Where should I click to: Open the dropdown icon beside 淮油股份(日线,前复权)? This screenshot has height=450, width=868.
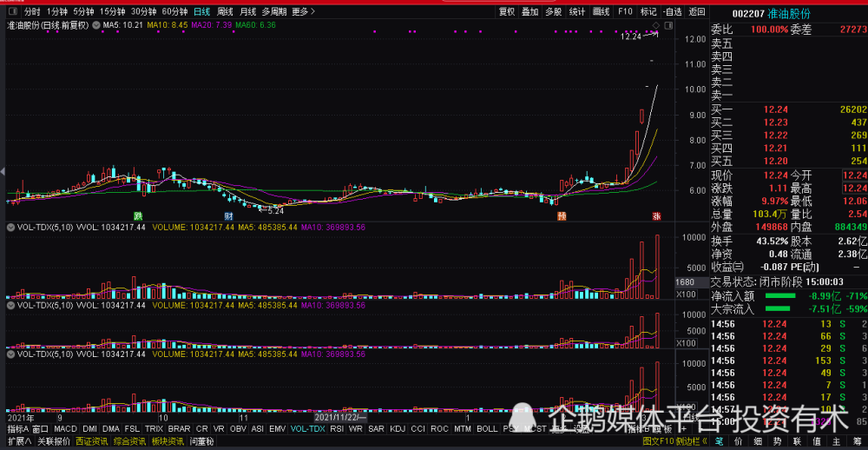[96, 25]
